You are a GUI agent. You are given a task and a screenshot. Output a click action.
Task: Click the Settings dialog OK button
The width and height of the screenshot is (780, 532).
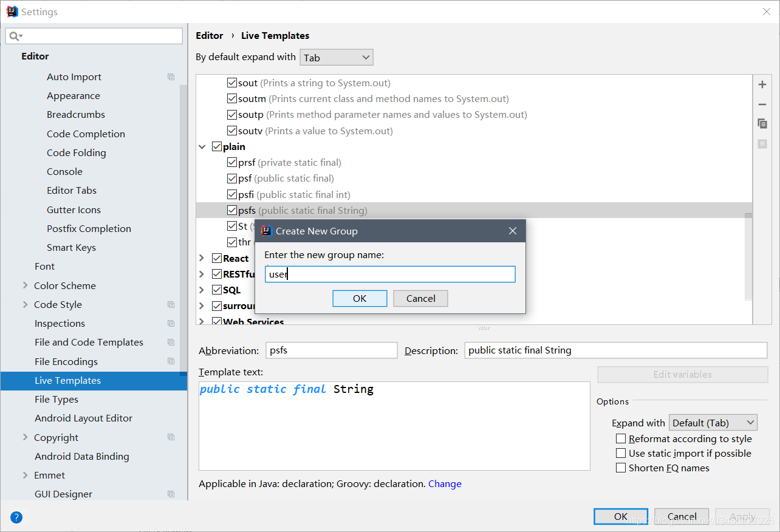pos(621,516)
